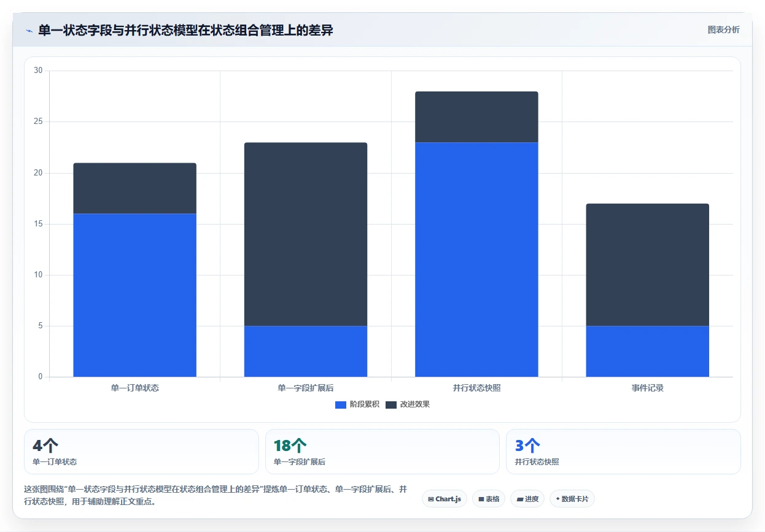Screen dimensions: 765x532
Task: Toggle the 阶段累积 legend swatch
Action: tap(341, 404)
